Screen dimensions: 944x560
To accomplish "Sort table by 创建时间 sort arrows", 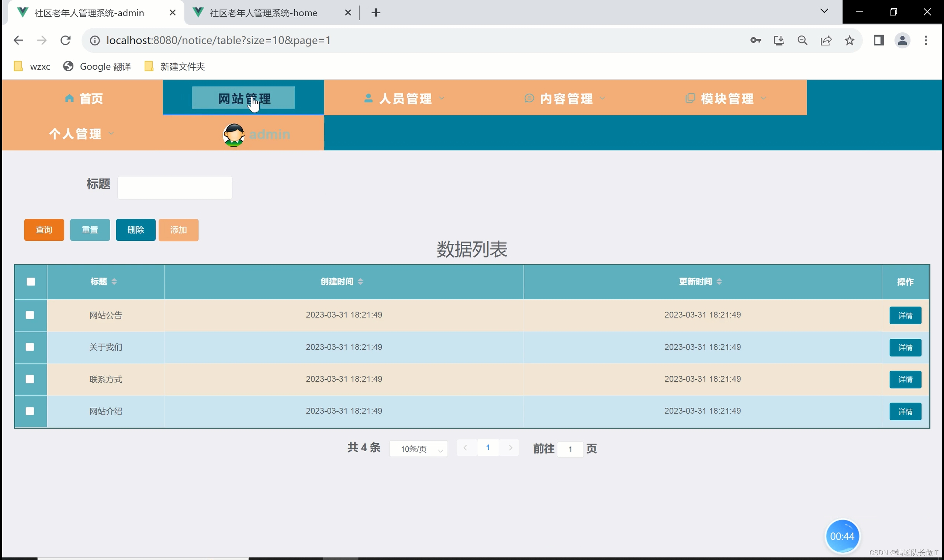I will (x=361, y=282).
